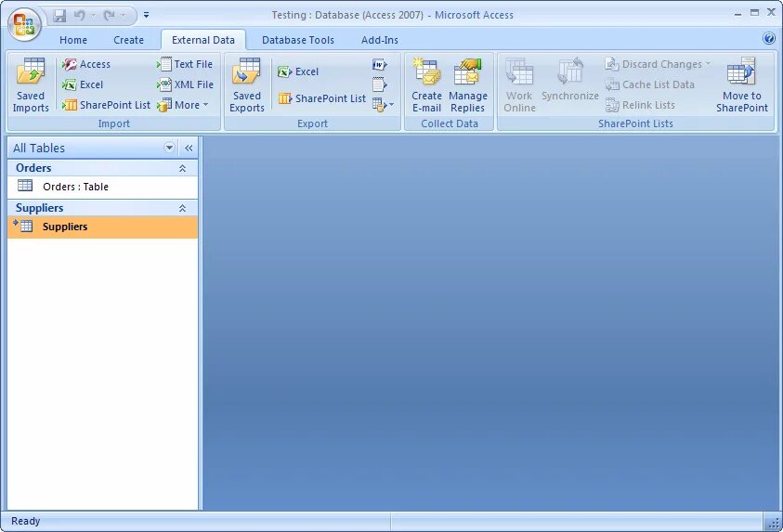783x532 pixels.
Task: Click the All Tables header text
Action: pyautogui.click(x=39, y=149)
